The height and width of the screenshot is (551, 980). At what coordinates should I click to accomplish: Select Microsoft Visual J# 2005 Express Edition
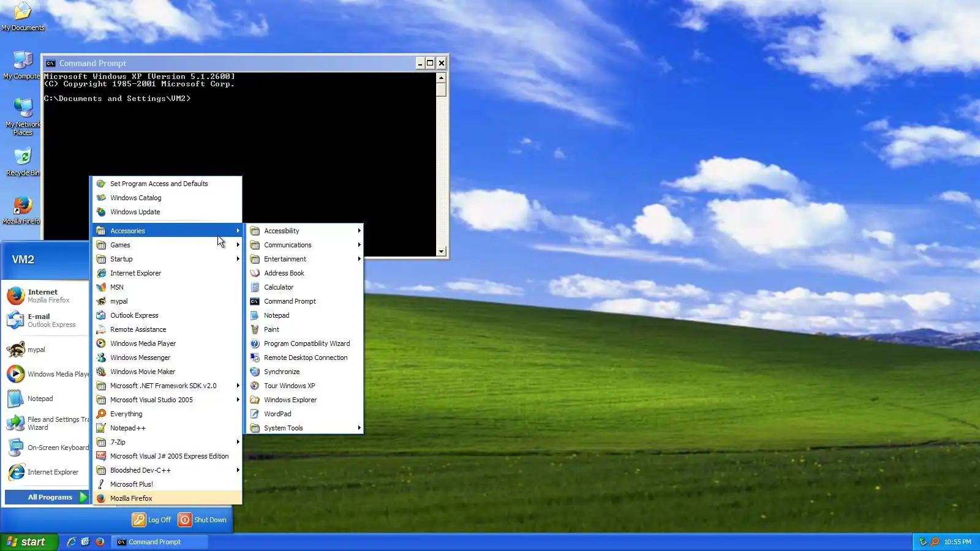[x=167, y=456]
